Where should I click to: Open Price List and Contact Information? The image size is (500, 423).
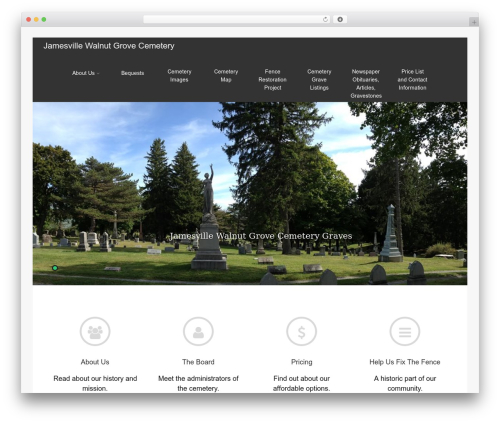tap(412, 80)
